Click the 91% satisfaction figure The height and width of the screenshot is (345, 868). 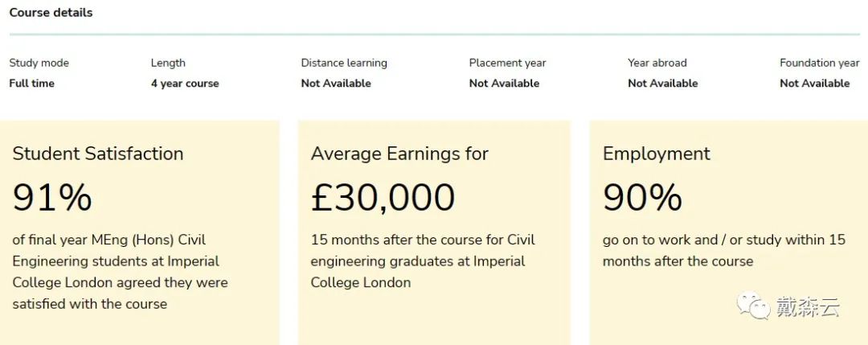pyautogui.click(x=52, y=197)
